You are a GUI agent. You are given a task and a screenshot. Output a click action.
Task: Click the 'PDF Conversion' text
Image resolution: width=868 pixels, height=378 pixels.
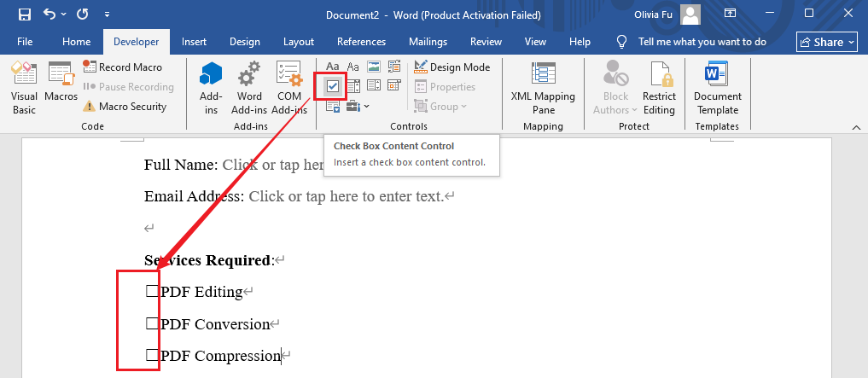(215, 323)
